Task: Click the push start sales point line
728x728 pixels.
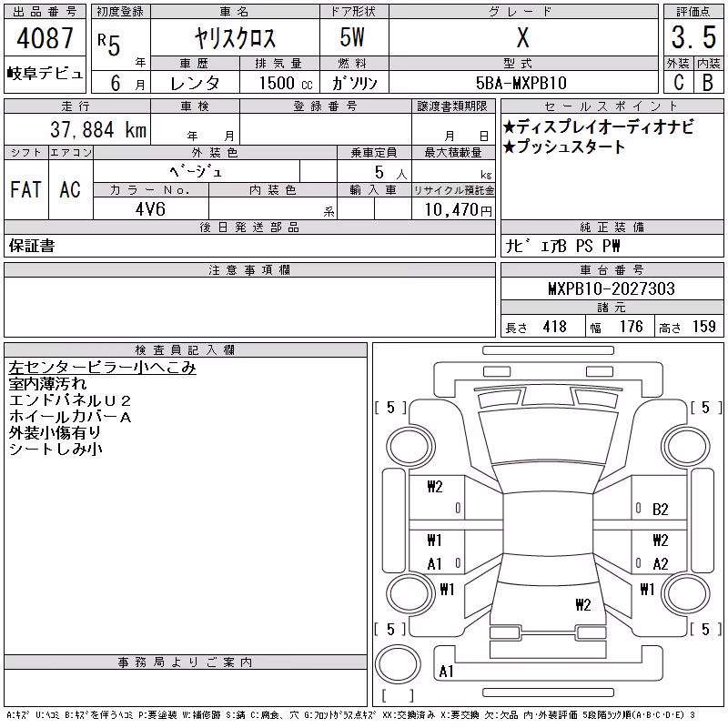Action: (x=564, y=147)
